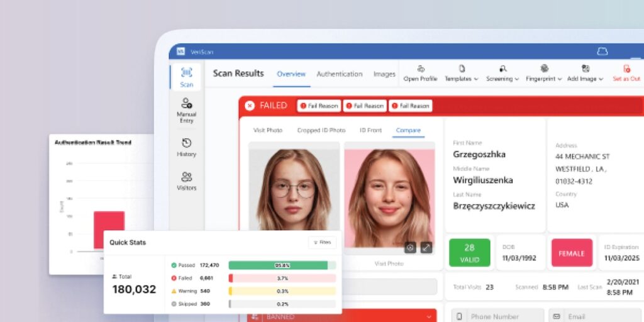
Task: Click the pink FEMALE badge
Action: click(x=572, y=253)
